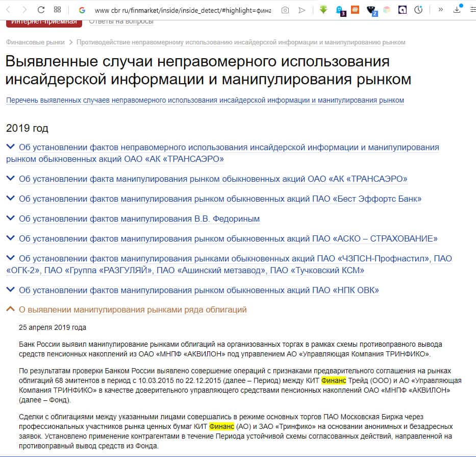This screenshot has width=476, height=457.
Task: Expand ПАО «НПК ОВК» item
Action: pos(199,290)
